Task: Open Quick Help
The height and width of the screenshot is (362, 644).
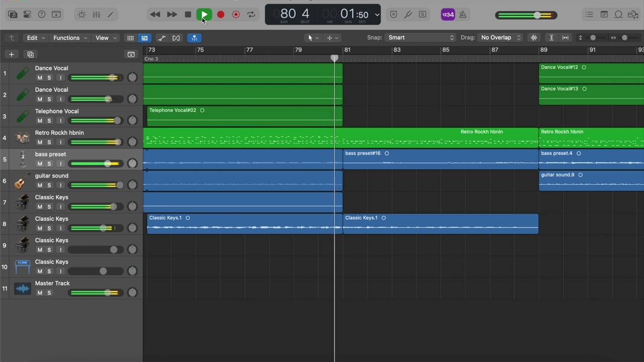Action: click(x=42, y=15)
